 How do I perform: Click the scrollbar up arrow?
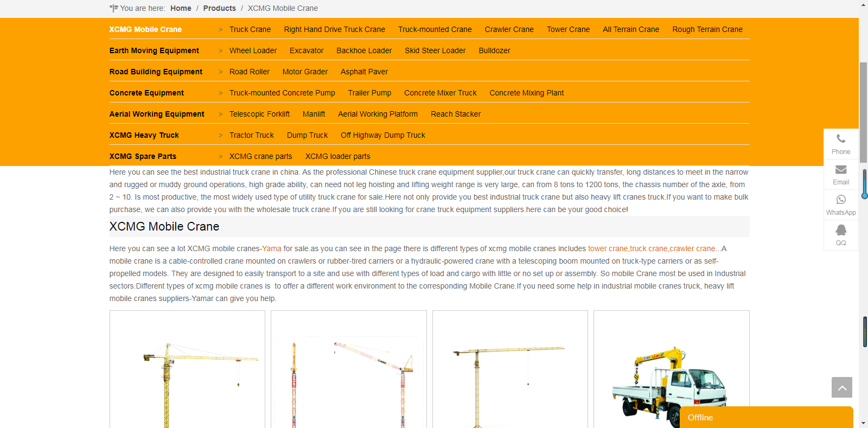click(x=864, y=4)
